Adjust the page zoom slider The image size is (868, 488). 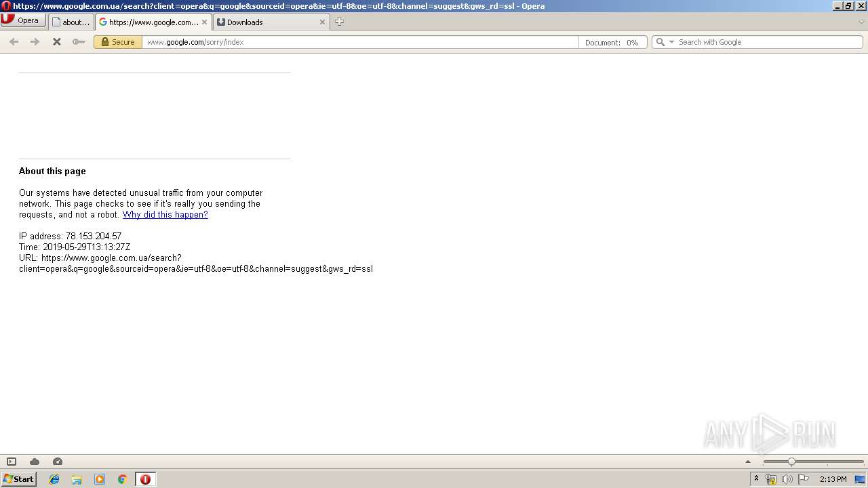[813, 462]
